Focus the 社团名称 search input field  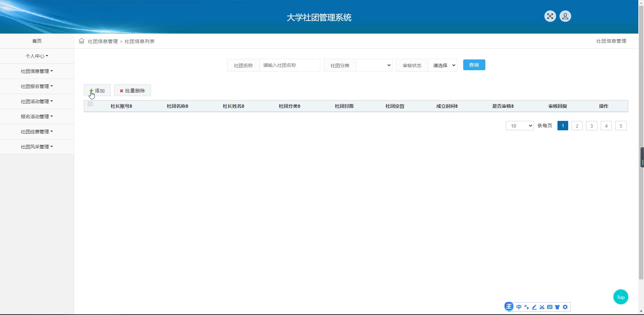[290, 65]
